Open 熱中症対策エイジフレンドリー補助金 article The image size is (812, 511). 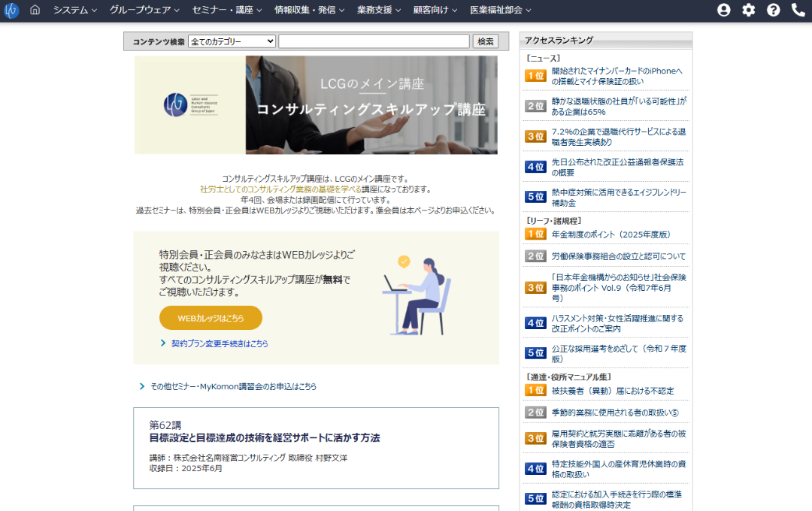(x=619, y=198)
